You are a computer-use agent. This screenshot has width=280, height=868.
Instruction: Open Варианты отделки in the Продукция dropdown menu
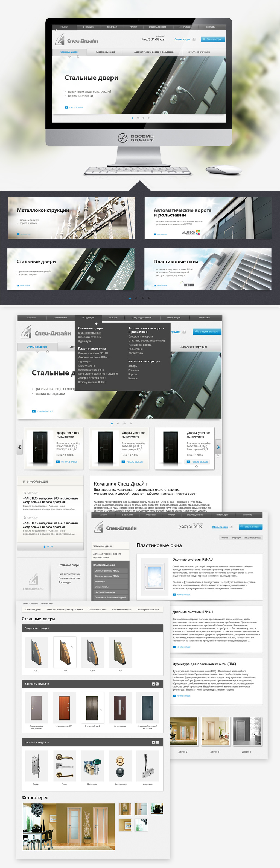coord(89,337)
